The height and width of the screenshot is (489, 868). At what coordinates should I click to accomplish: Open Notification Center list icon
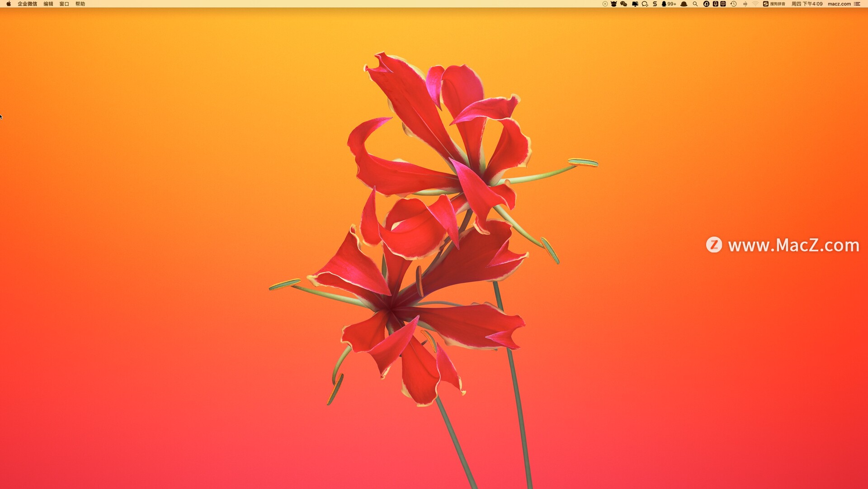click(857, 4)
